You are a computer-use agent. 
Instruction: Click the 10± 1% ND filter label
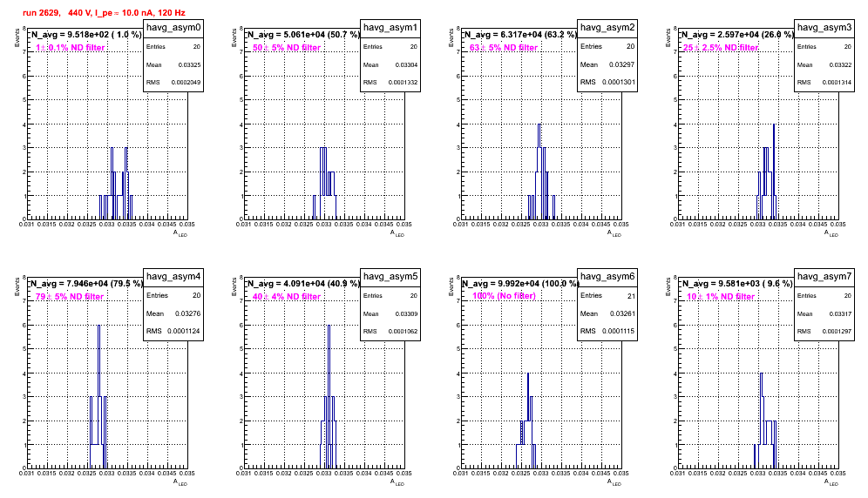(x=721, y=297)
